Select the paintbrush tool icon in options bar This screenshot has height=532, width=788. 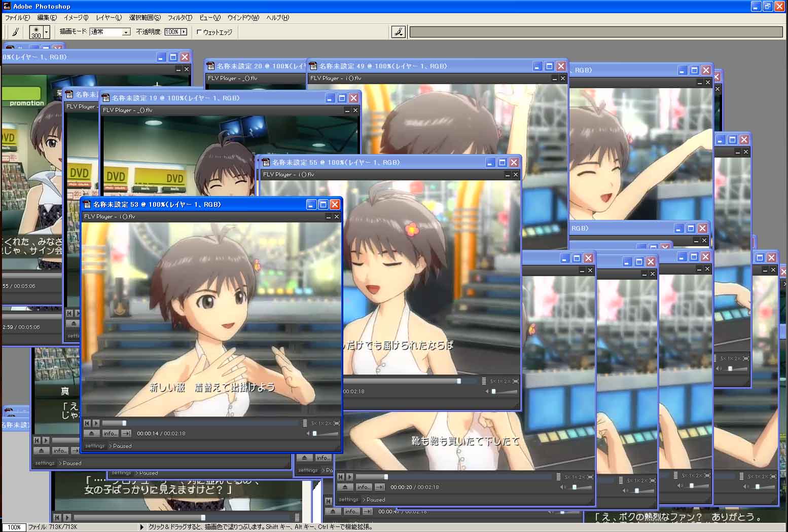(15, 32)
